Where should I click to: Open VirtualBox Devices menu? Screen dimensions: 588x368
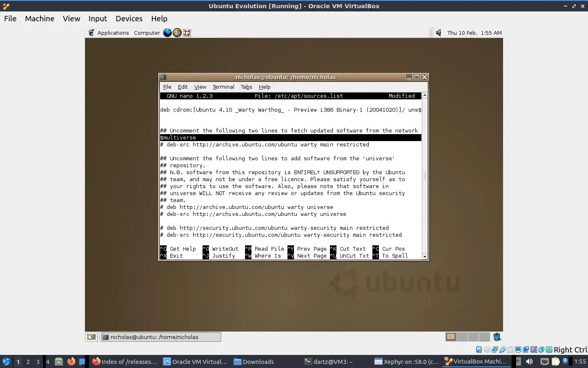(129, 18)
